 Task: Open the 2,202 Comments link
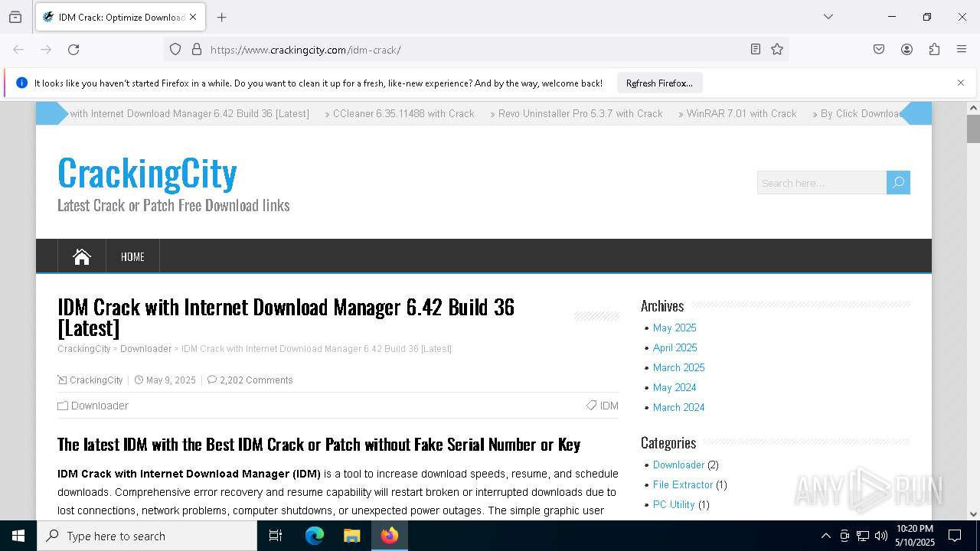pyautogui.click(x=256, y=380)
